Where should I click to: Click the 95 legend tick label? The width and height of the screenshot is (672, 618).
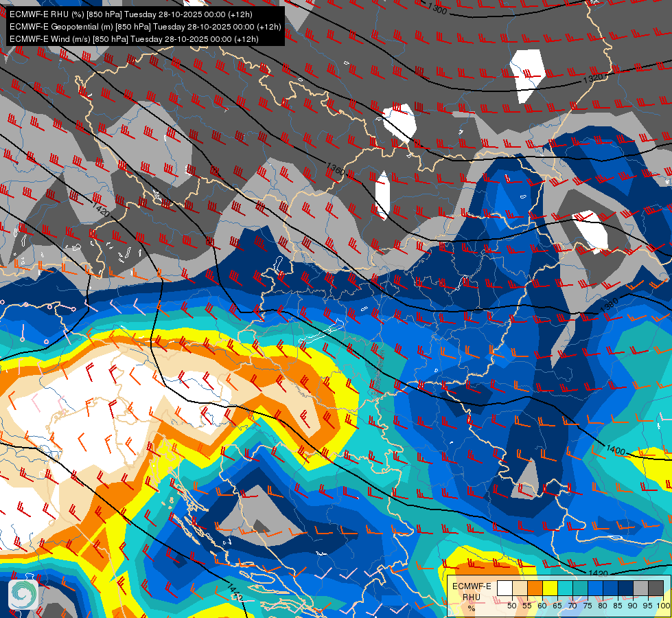coord(647,606)
